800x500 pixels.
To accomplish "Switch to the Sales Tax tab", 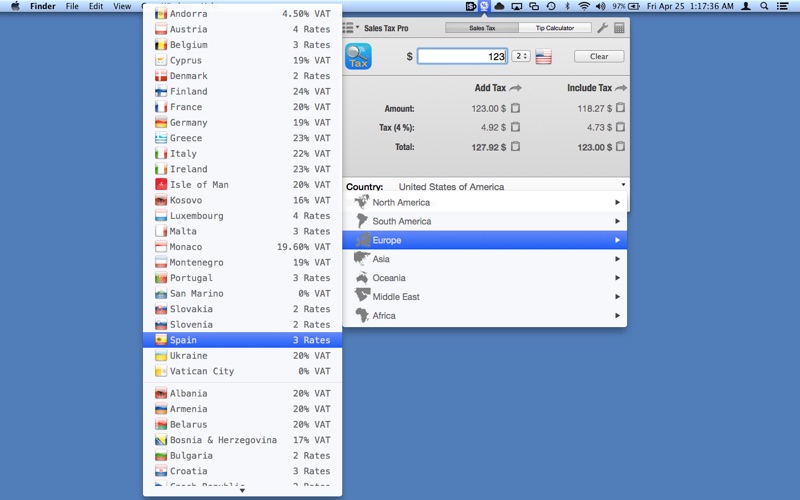I will (x=482, y=28).
